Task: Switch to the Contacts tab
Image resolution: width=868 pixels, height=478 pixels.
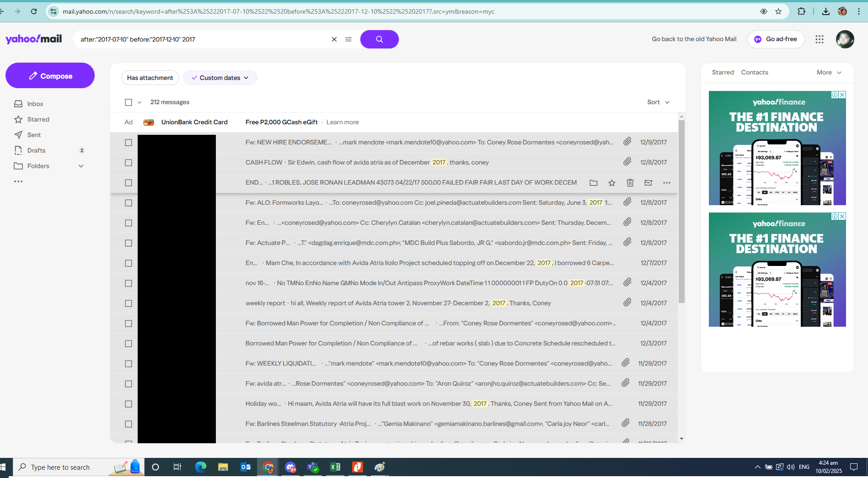Action: point(755,72)
